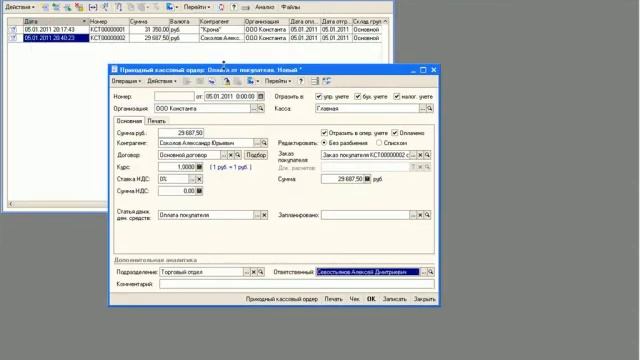Open Действия menu in the list window
The image size is (640, 360).
[20, 7]
